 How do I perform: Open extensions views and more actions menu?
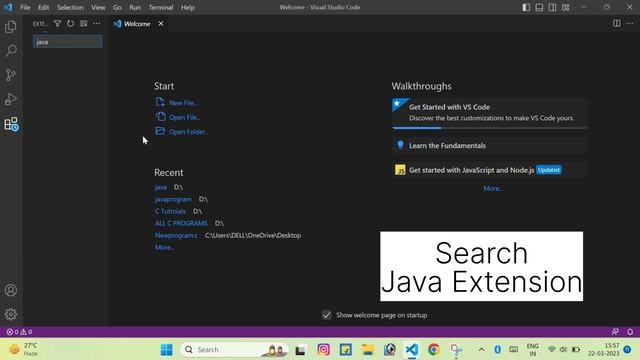pyautogui.click(x=97, y=24)
